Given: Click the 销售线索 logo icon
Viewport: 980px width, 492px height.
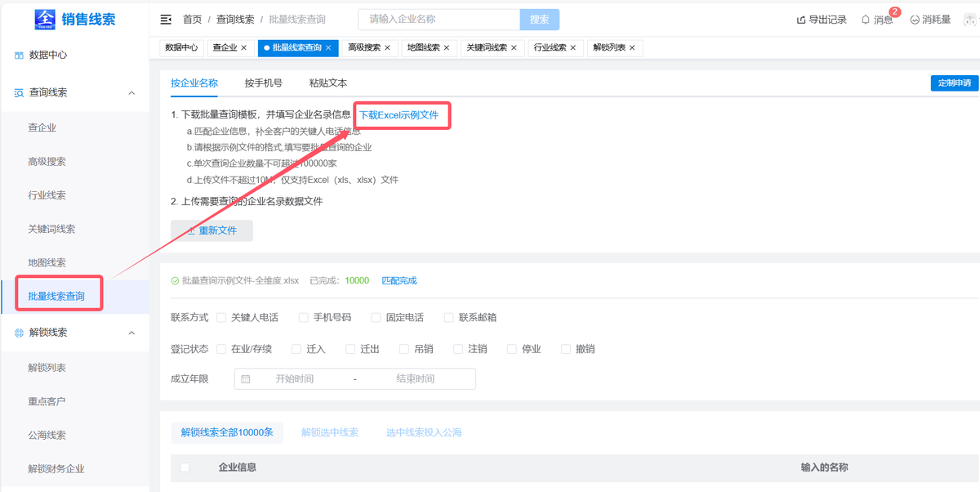Looking at the screenshot, I should [47, 19].
